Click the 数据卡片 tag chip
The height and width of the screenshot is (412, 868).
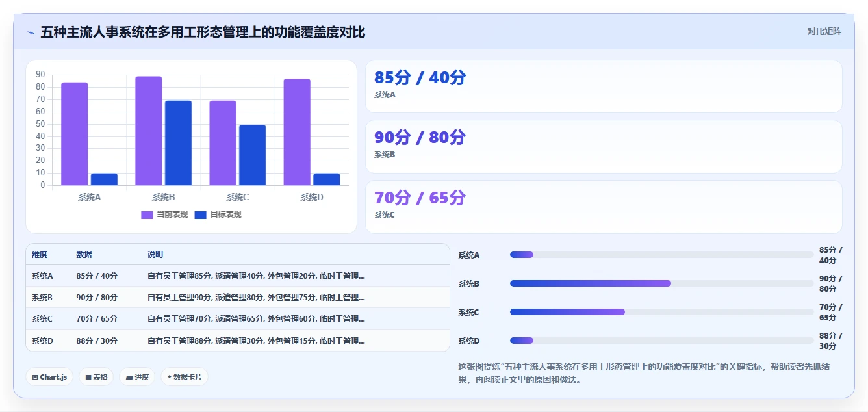point(185,377)
